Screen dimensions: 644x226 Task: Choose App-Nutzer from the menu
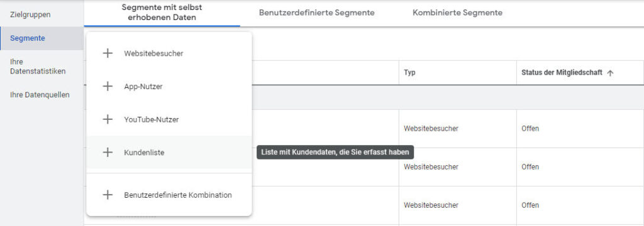(169, 87)
